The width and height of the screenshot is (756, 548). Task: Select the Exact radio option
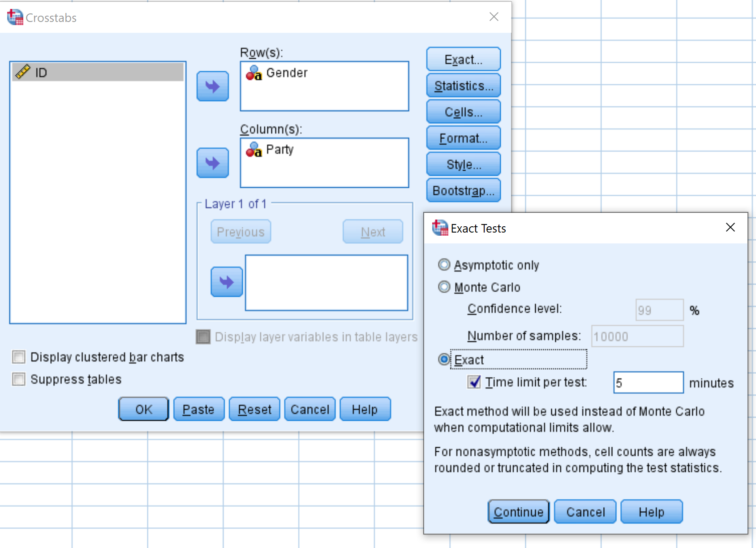click(444, 359)
